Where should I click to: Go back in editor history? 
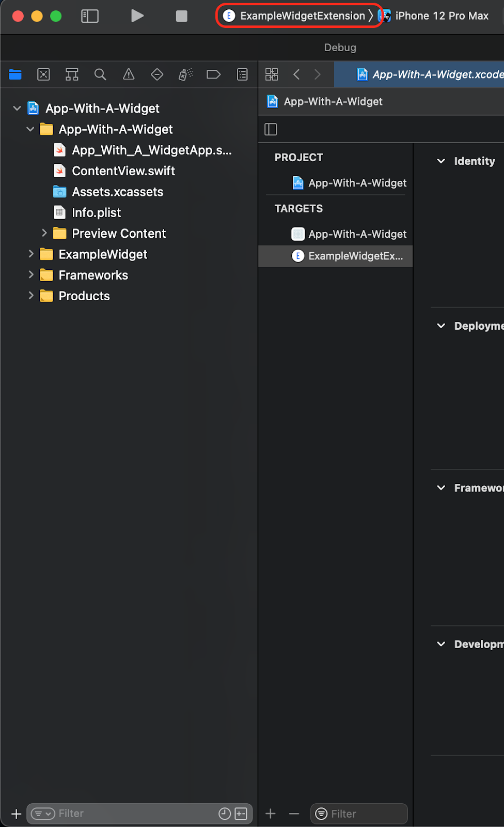point(296,74)
